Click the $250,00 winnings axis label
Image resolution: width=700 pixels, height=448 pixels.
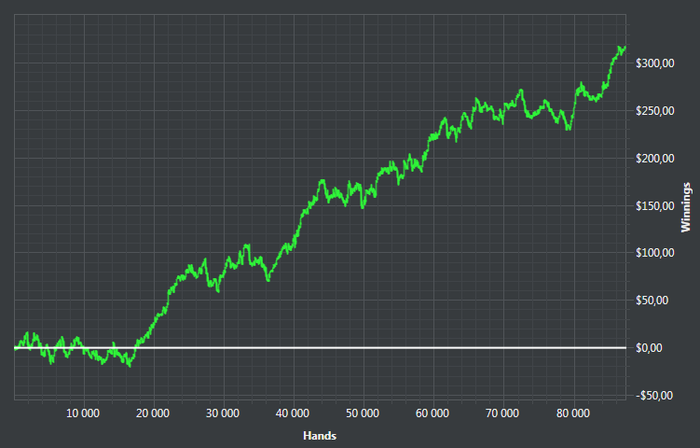[x=655, y=111]
